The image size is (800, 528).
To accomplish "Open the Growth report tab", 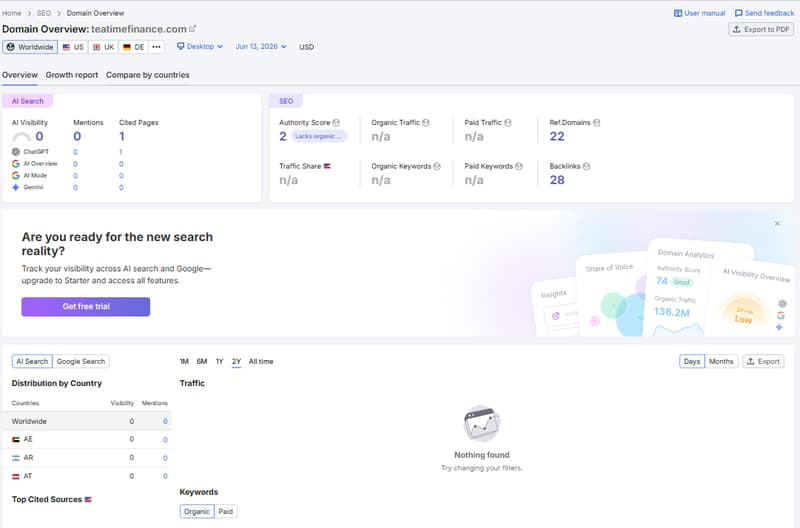I will 72,75.
